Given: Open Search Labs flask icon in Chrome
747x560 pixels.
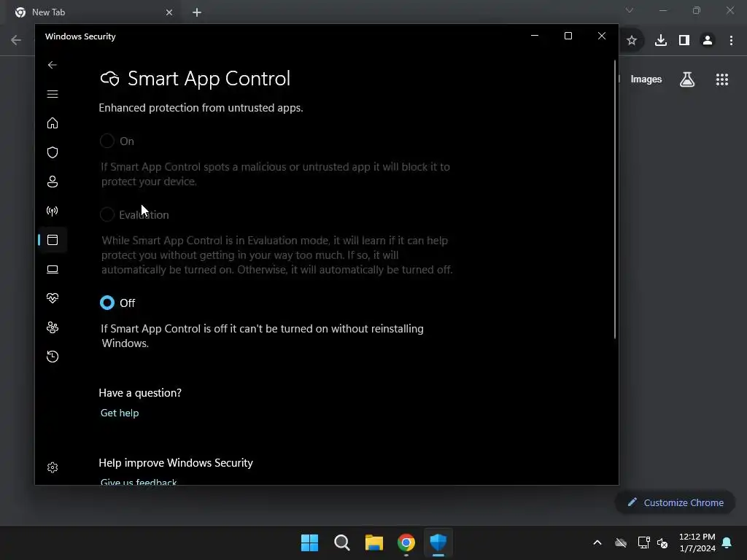Looking at the screenshot, I should [x=687, y=79].
